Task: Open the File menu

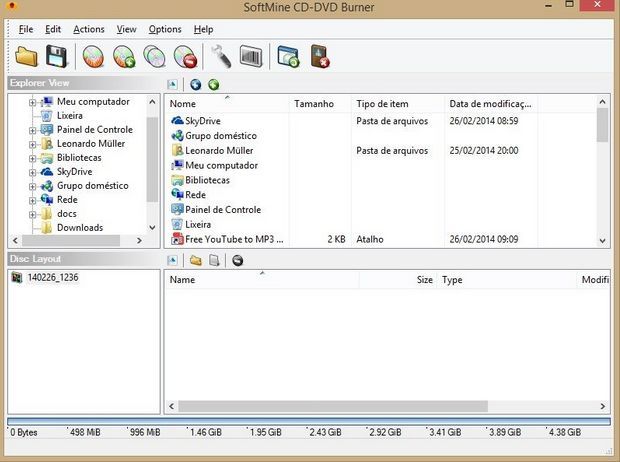Action: (26, 29)
